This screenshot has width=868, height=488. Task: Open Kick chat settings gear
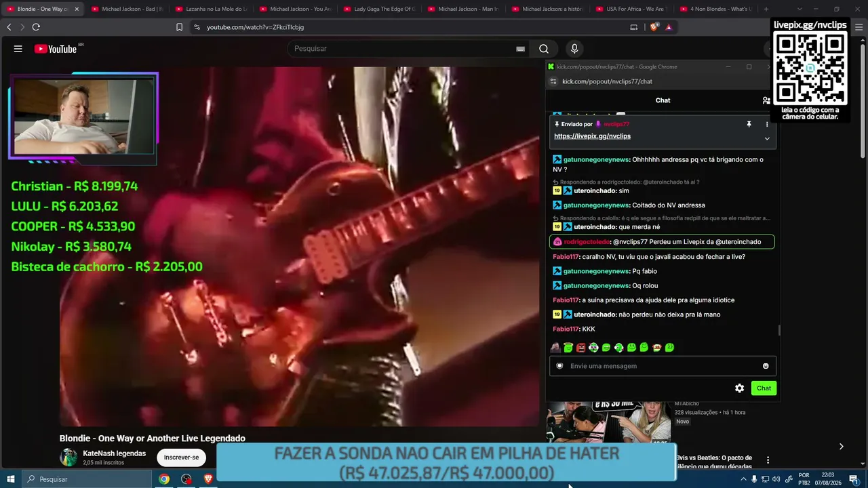click(x=739, y=388)
